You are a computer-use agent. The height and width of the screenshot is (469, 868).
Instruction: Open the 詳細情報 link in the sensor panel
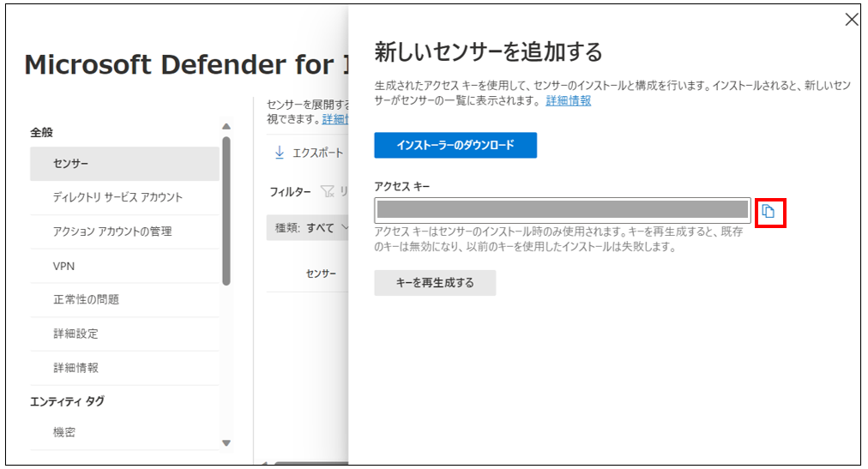click(568, 100)
